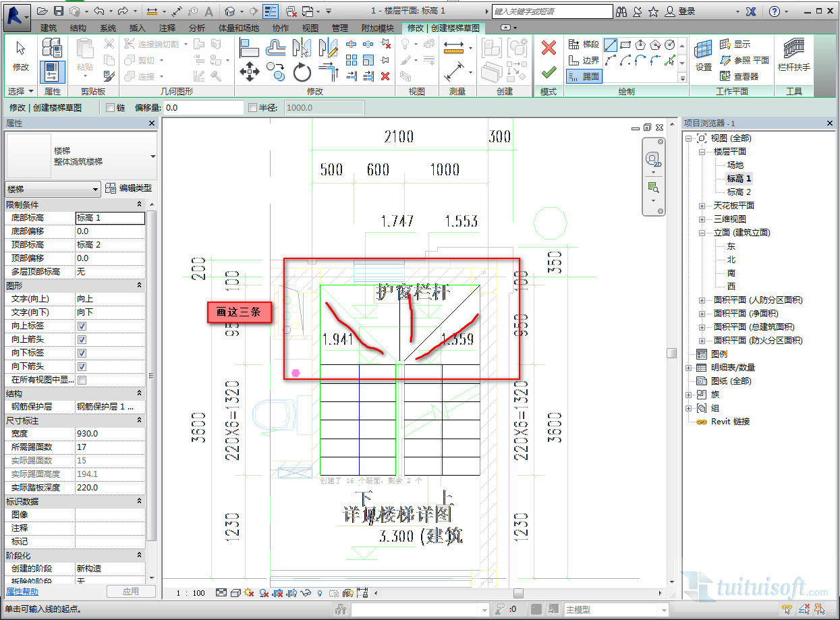Click the 设置 work plane icon
Image resolution: width=840 pixels, height=620 pixels.
tap(704, 54)
